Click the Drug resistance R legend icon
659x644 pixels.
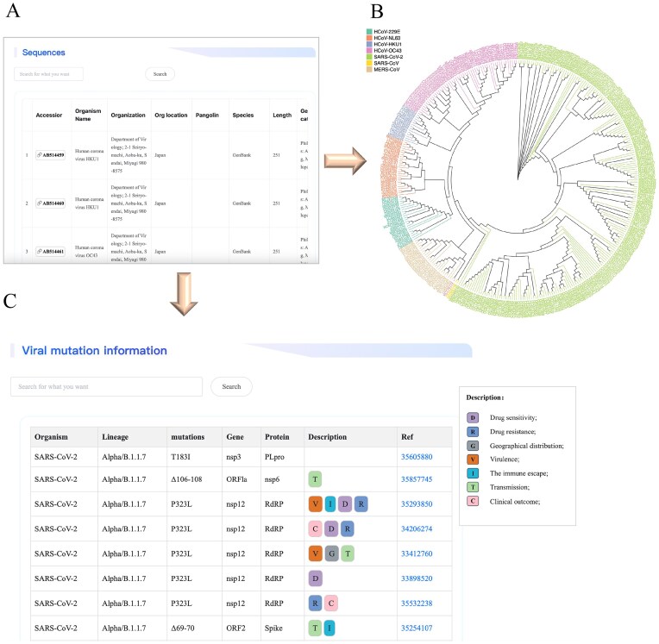473,431
